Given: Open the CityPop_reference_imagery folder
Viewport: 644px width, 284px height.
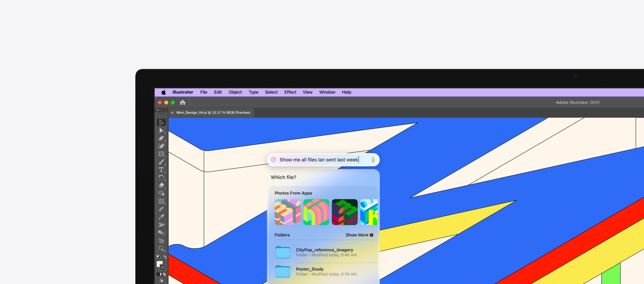Looking at the screenshot, I should (324, 252).
